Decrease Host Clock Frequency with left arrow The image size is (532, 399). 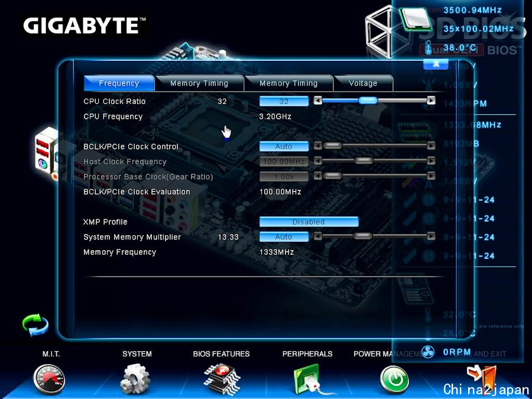(318, 161)
